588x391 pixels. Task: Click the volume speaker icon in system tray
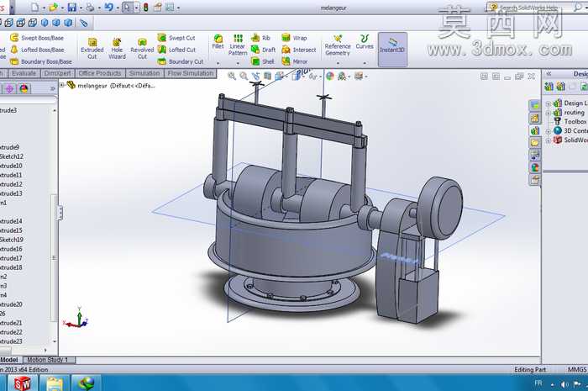(x=564, y=384)
